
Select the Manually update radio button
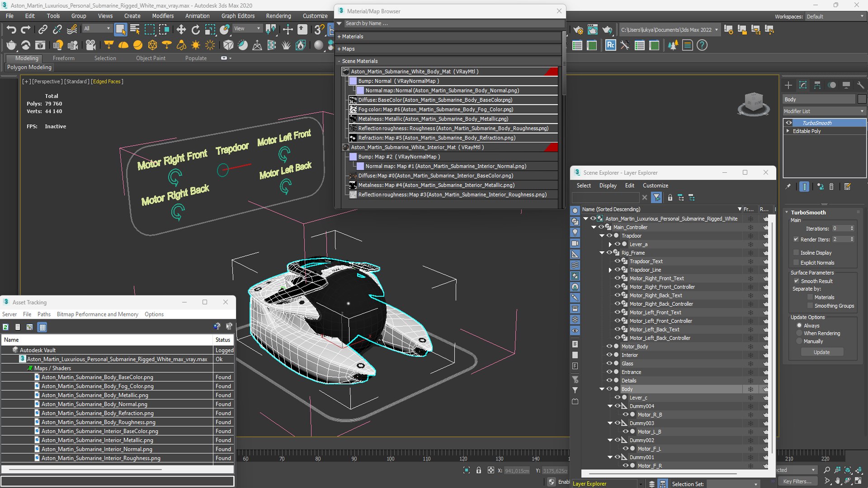coord(799,341)
